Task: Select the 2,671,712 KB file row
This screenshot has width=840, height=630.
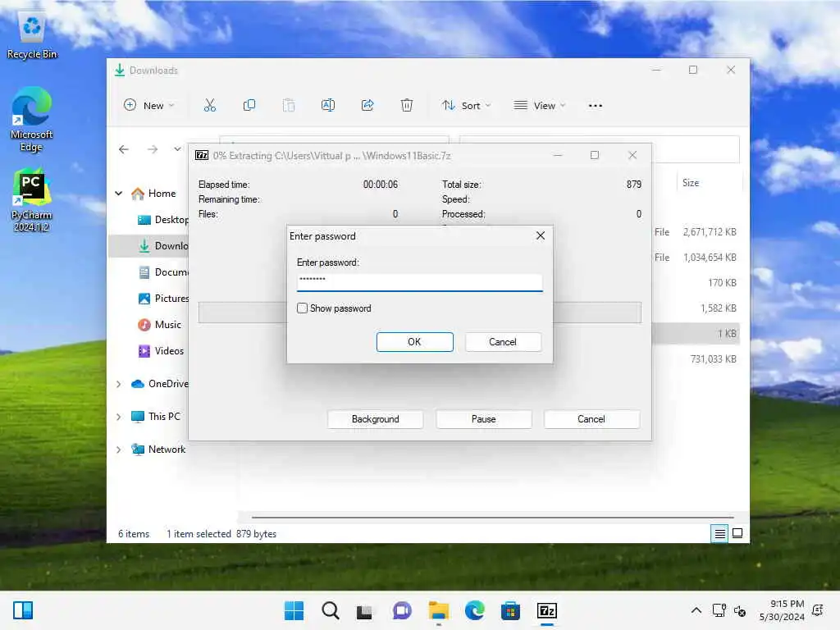Action: [696, 232]
